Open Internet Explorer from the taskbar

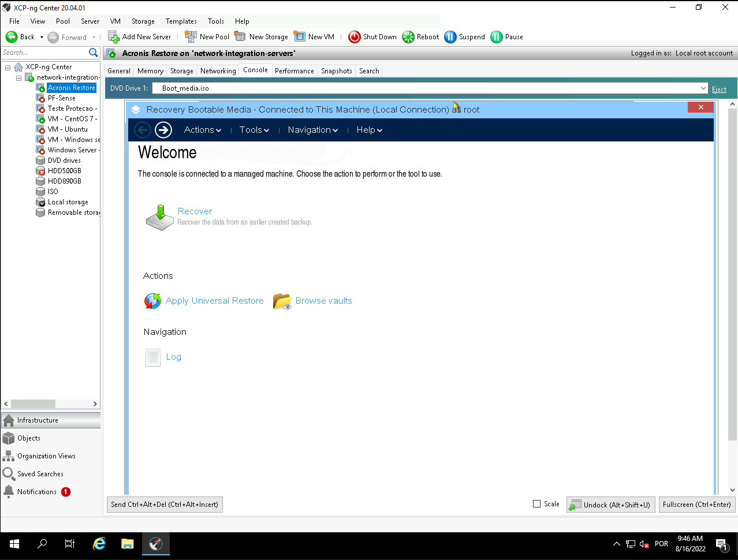[99, 544]
